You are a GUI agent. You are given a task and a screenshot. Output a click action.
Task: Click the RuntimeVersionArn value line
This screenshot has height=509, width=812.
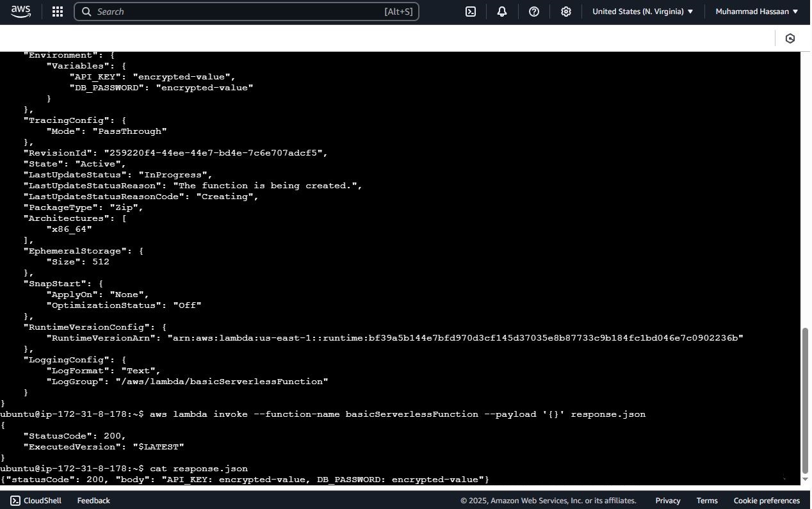tap(395, 338)
